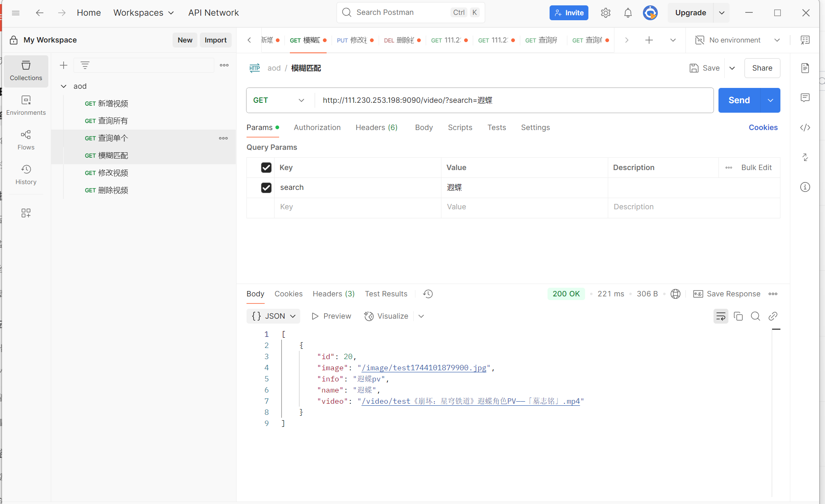Toggle the select-all params header checkbox

(266, 168)
